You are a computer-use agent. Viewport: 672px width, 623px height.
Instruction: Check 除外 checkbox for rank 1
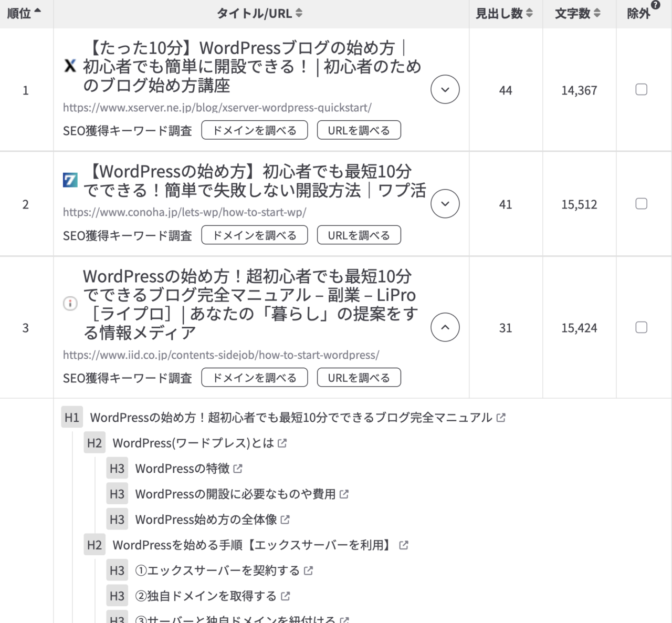(642, 90)
